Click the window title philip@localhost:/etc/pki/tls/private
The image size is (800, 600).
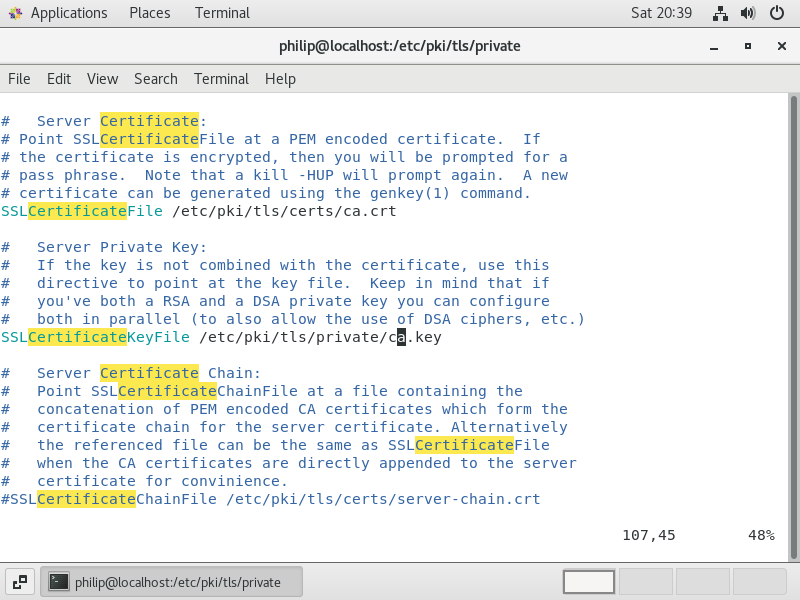[399, 46]
